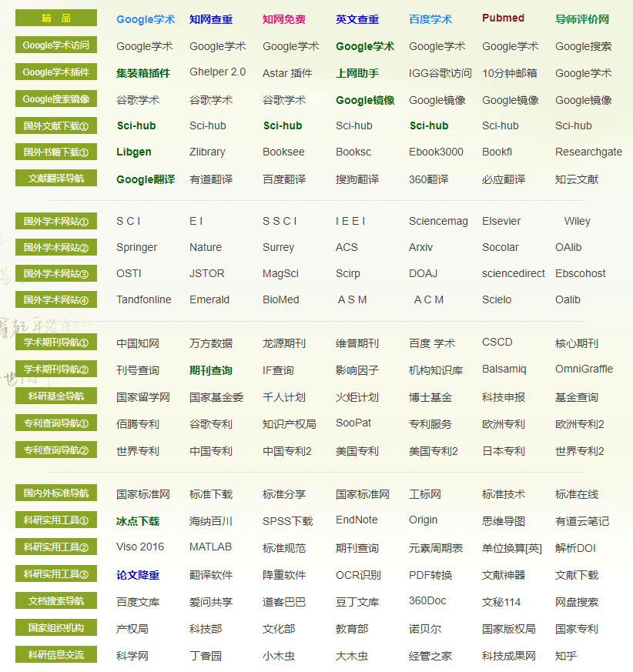This screenshot has height=672, width=633.
Task: Click the 科研基金导航 sidebar button
Action: click(x=55, y=396)
